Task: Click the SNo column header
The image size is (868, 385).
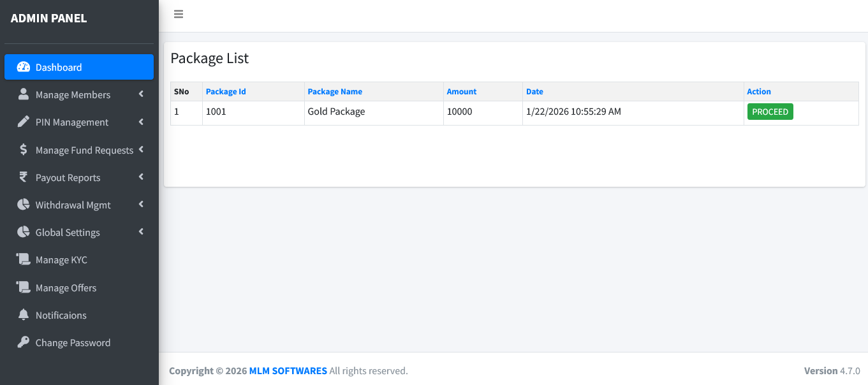Action: (x=182, y=92)
